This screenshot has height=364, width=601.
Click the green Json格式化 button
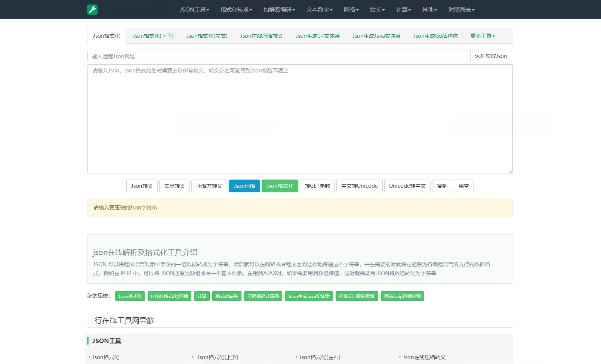tap(280, 186)
